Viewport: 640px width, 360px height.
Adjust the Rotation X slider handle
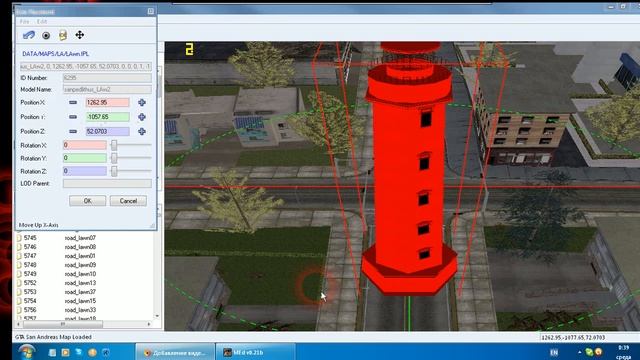point(114,145)
